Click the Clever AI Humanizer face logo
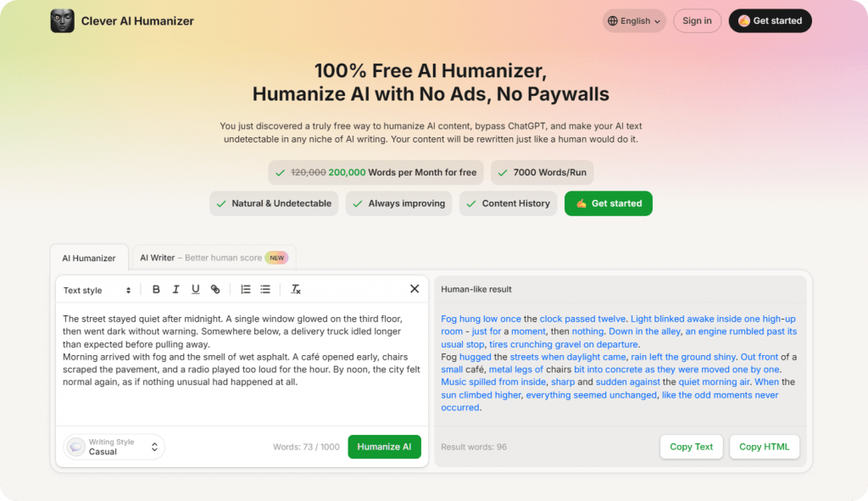Image resolution: width=868 pixels, height=501 pixels. pyautogui.click(x=62, y=21)
